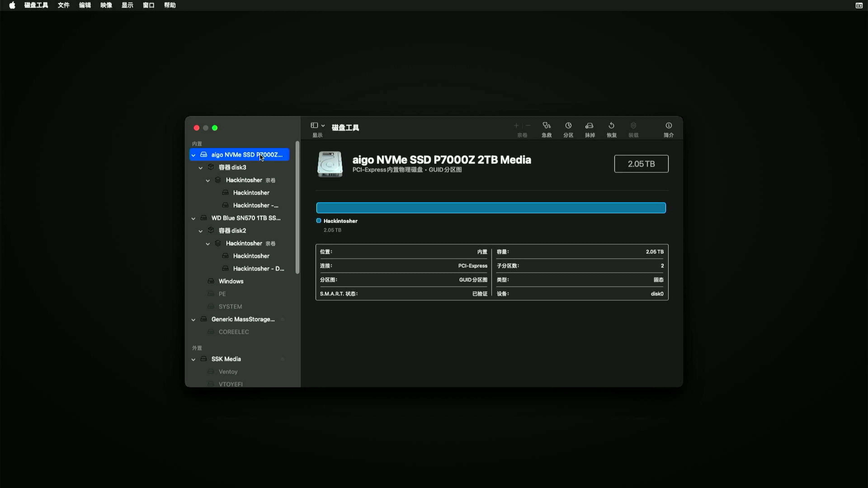
Task: Select the Windows volume
Action: (239, 281)
